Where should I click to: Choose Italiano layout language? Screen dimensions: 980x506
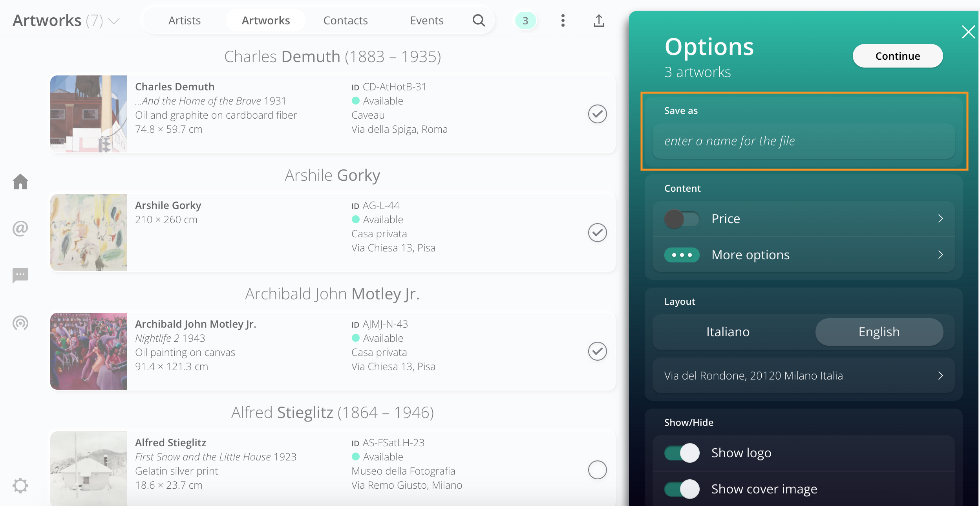click(x=728, y=332)
